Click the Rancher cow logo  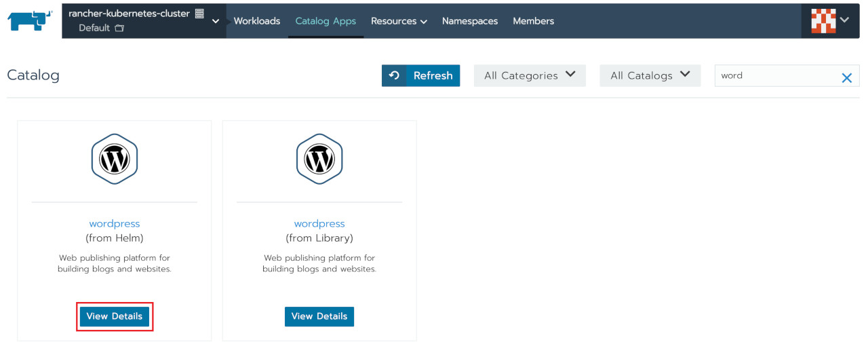(30, 20)
